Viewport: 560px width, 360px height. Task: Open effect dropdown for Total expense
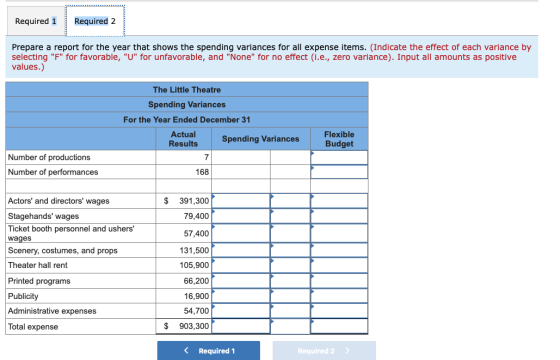290,326
